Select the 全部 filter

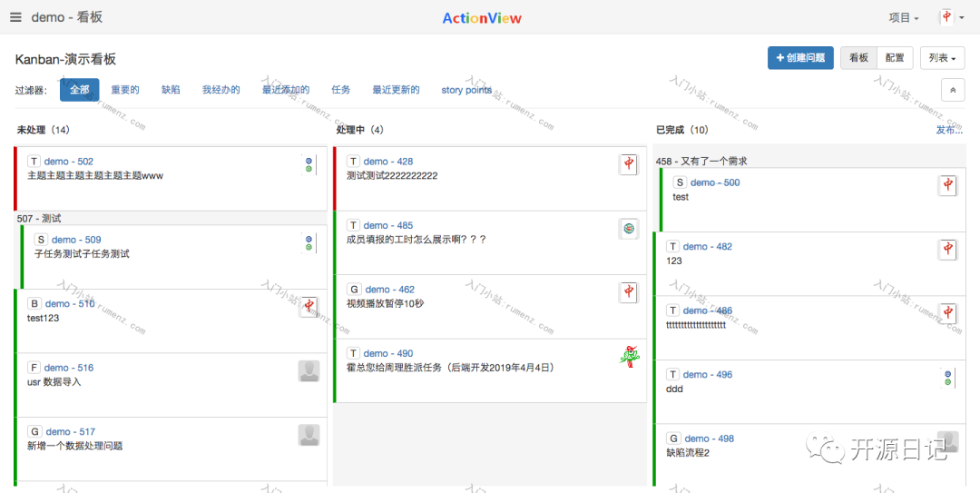(79, 90)
